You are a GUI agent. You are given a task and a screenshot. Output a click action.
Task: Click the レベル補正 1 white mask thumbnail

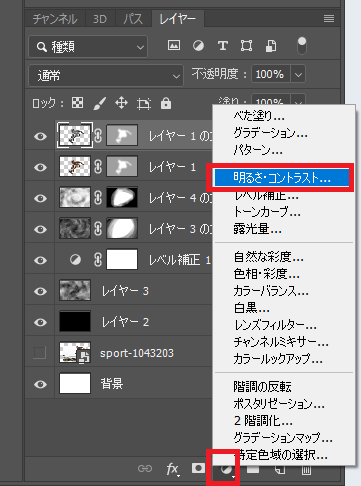(x=122, y=259)
